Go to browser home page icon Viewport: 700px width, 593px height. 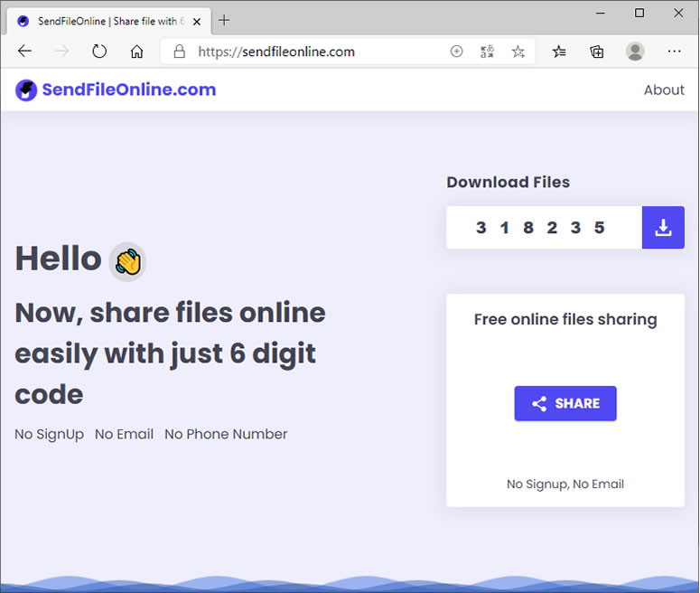coord(136,52)
